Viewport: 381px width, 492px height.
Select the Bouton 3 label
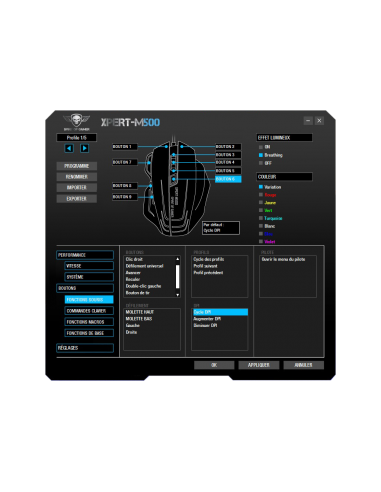228,155
